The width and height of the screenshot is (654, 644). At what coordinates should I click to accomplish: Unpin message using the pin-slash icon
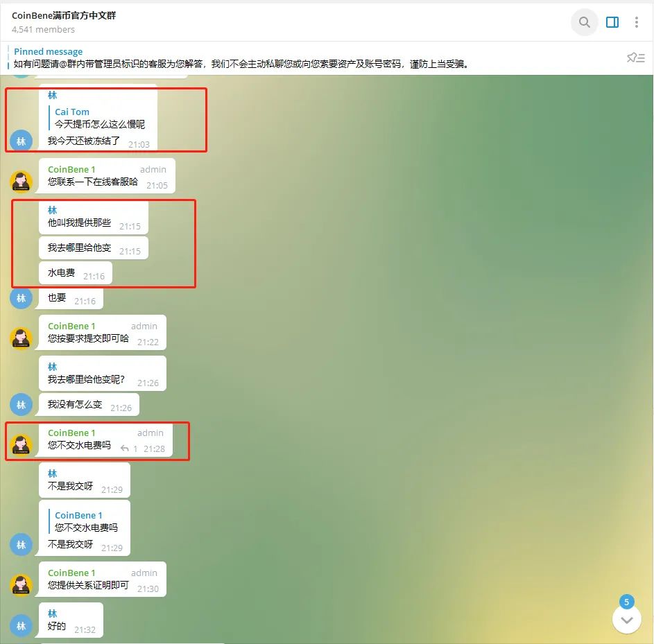(636, 58)
